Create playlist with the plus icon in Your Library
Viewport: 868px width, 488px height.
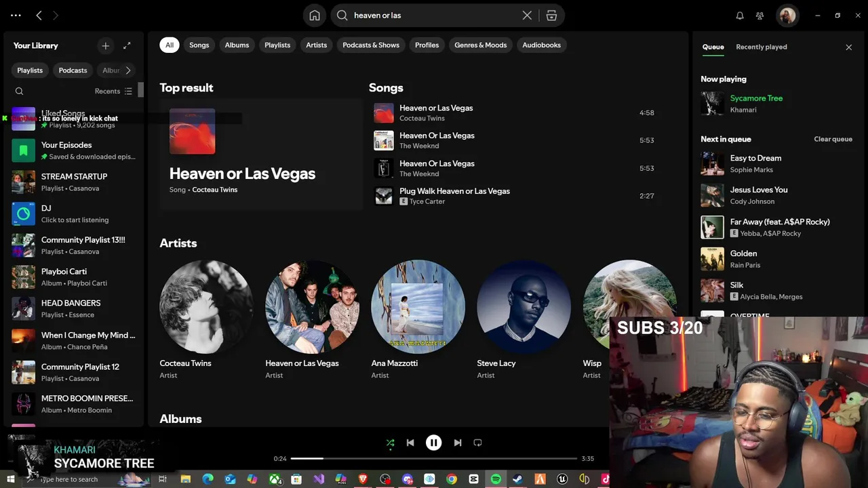click(105, 45)
